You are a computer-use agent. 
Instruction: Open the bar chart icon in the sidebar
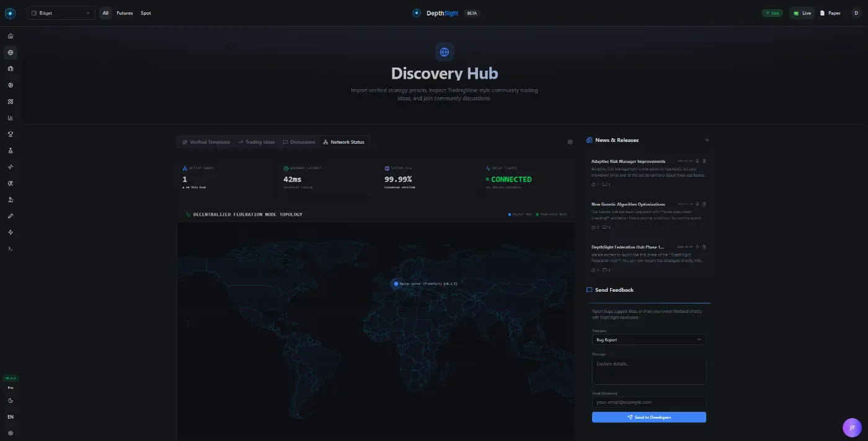click(x=11, y=118)
